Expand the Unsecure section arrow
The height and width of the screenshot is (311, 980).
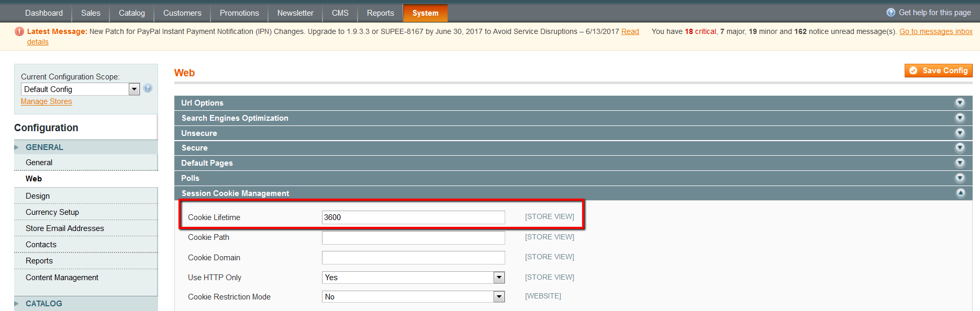(960, 133)
